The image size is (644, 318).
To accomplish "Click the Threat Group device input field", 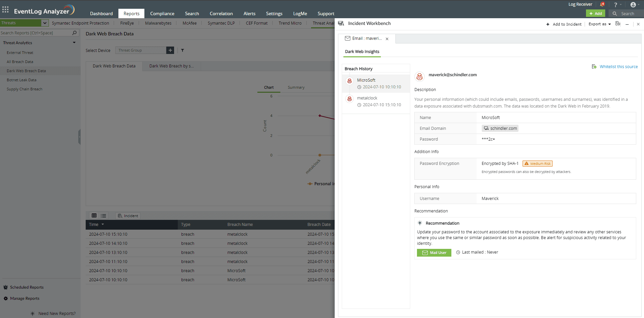I will pyautogui.click(x=142, y=50).
